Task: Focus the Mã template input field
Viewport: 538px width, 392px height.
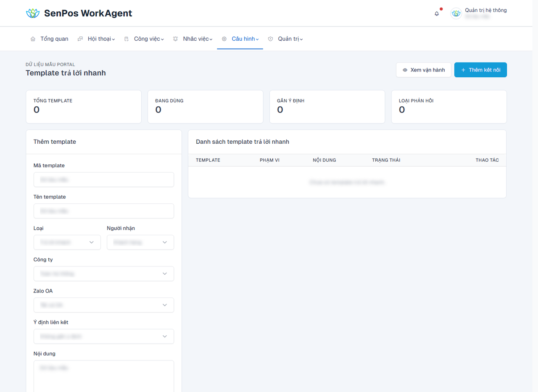Action: tap(104, 179)
